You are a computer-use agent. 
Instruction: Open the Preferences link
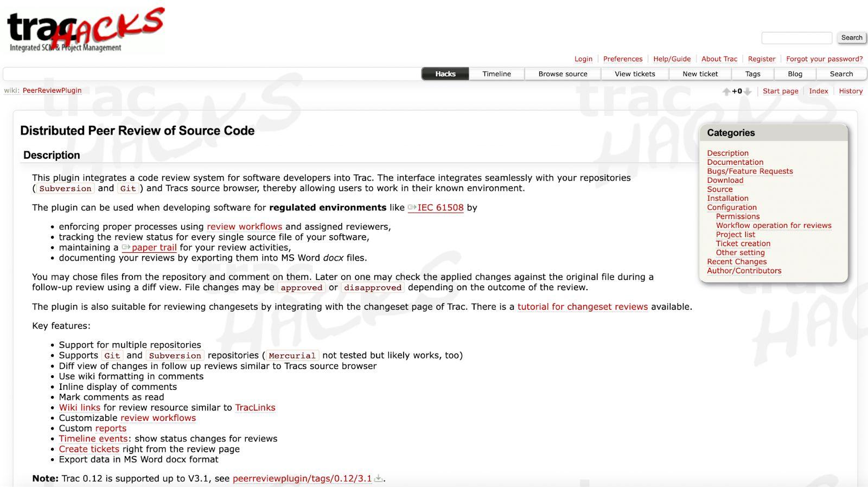623,59
